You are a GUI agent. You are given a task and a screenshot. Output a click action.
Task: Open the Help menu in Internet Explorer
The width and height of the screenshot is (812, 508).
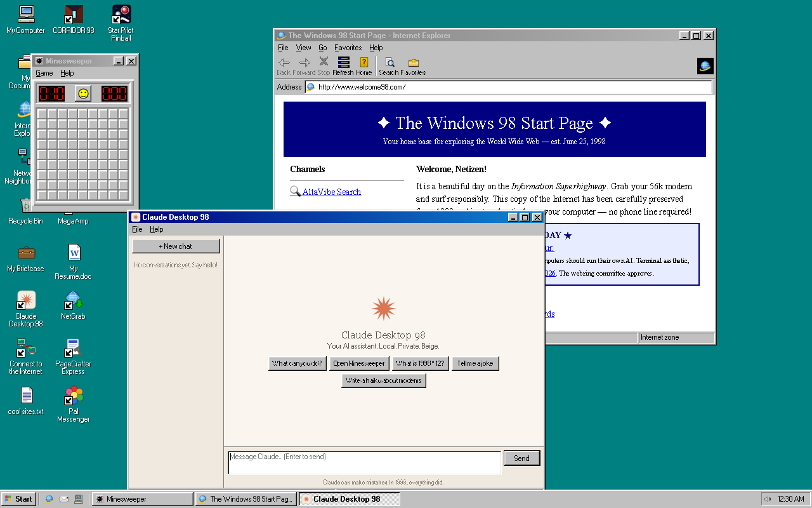coord(376,48)
